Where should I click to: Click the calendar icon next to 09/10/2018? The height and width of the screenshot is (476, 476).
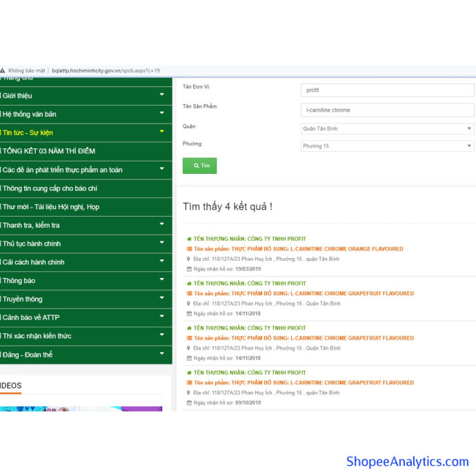click(189, 403)
